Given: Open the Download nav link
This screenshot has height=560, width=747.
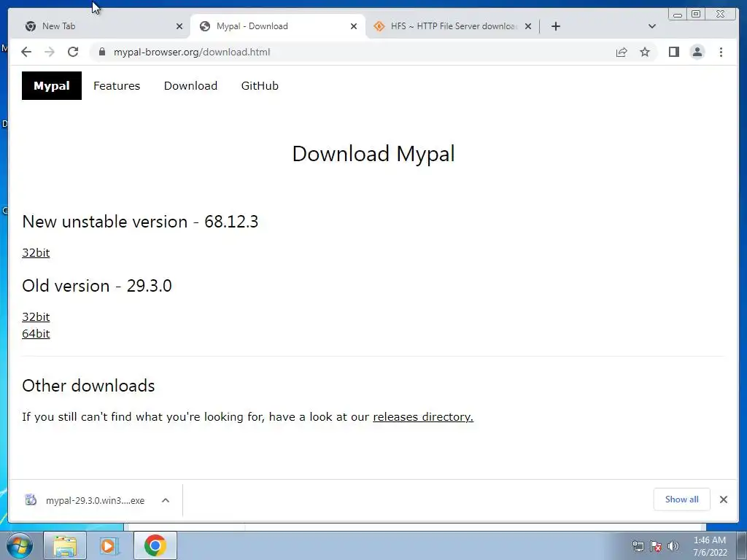Looking at the screenshot, I should pos(190,86).
